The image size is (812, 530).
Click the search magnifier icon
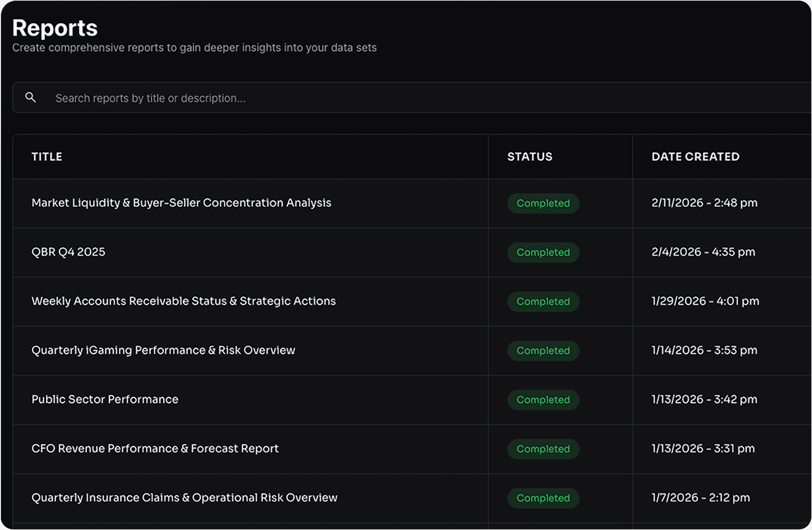(30, 98)
